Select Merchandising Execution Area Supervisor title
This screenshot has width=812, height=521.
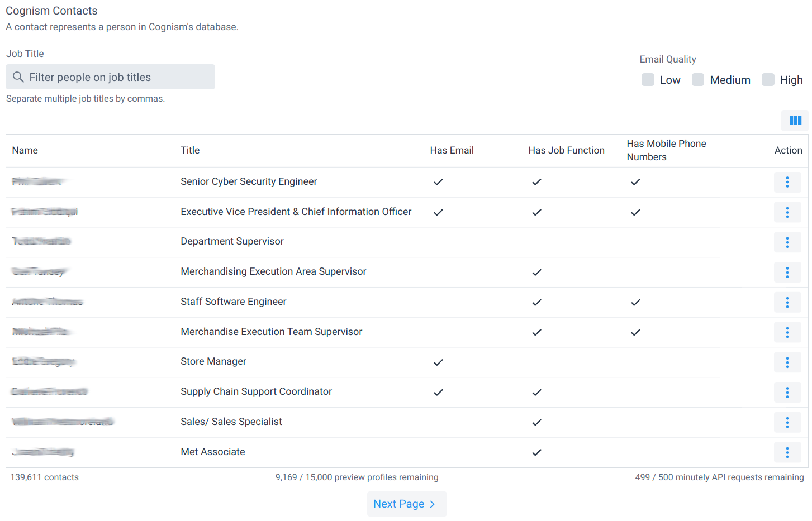(x=273, y=271)
